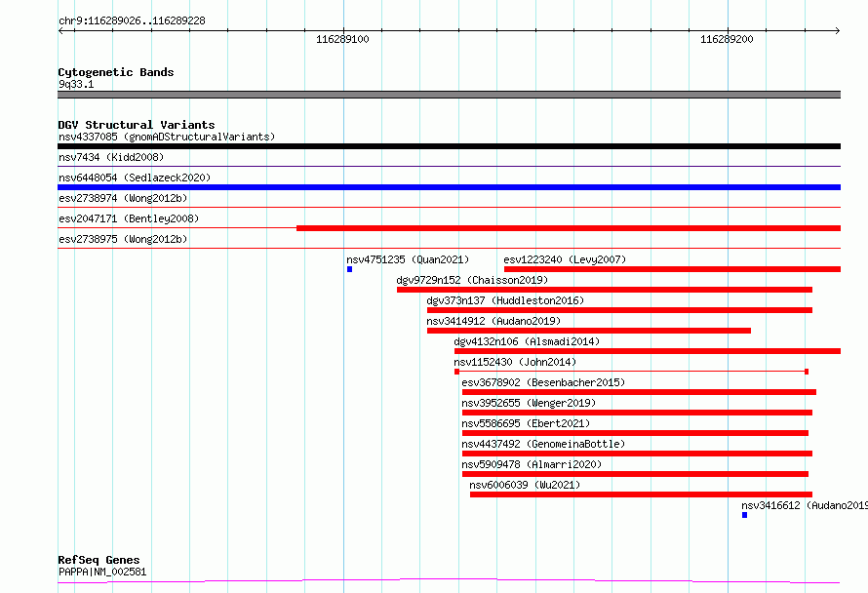Click the DGV Structural Variants track heading
The width and height of the screenshot is (868, 593).
point(137,125)
